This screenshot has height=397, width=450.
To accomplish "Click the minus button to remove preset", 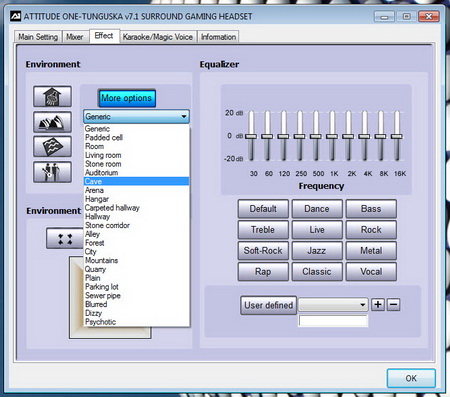I will [393, 304].
